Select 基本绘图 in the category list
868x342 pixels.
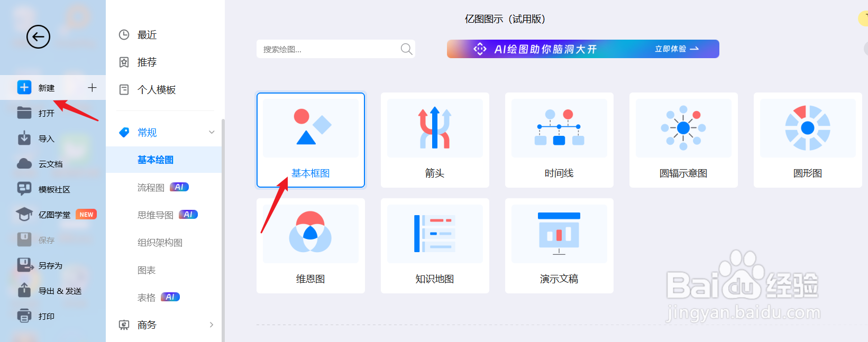[163, 160]
